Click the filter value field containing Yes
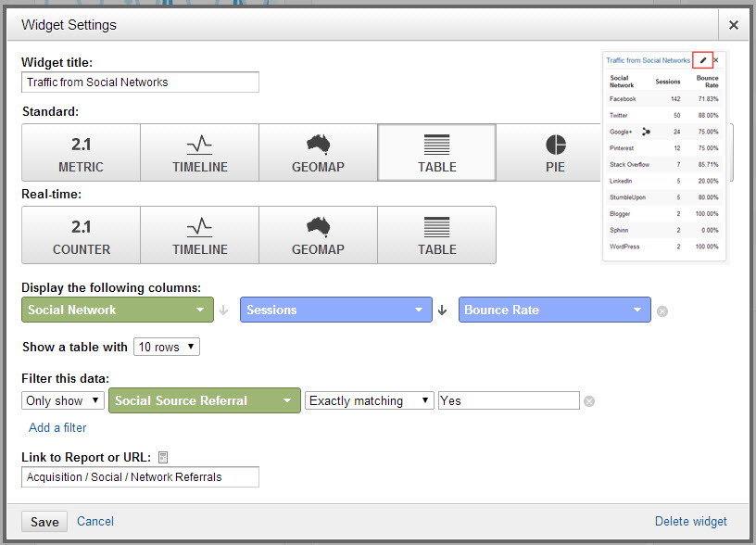 tap(509, 400)
